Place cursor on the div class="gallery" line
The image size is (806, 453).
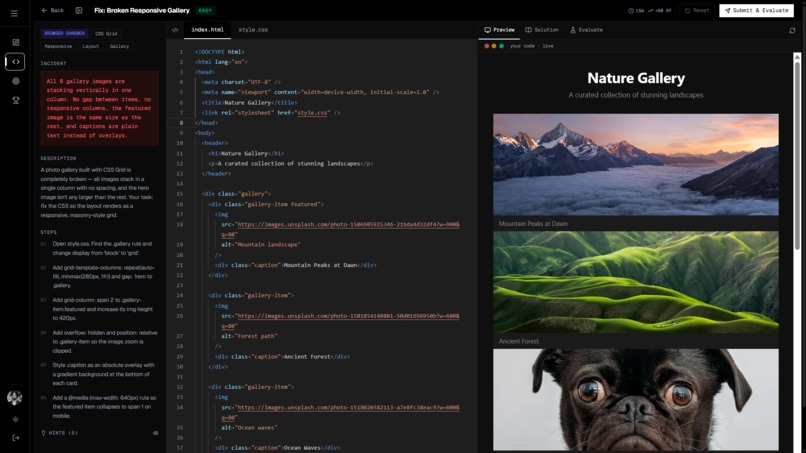point(236,194)
